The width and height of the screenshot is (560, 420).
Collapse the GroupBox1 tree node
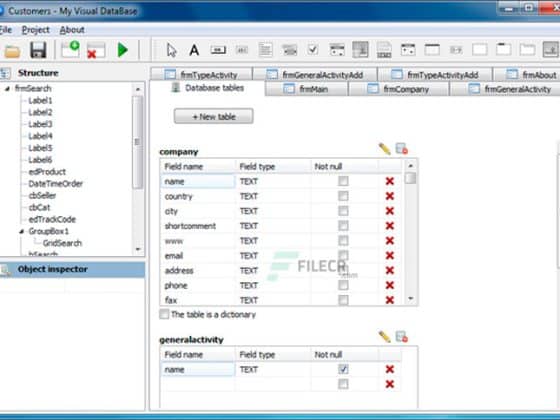pyautogui.click(x=22, y=231)
